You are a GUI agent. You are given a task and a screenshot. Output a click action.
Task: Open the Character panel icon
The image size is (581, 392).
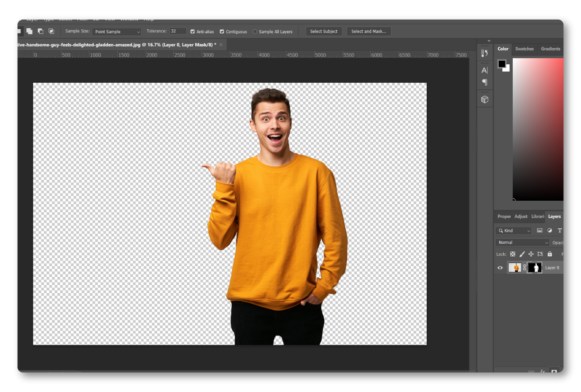tap(484, 70)
